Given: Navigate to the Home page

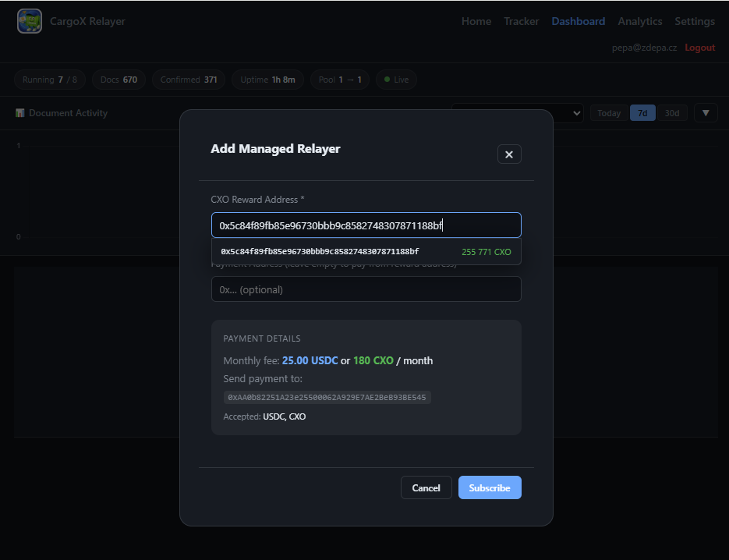Looking at the screenshot, I should click(x=476, y=21).
